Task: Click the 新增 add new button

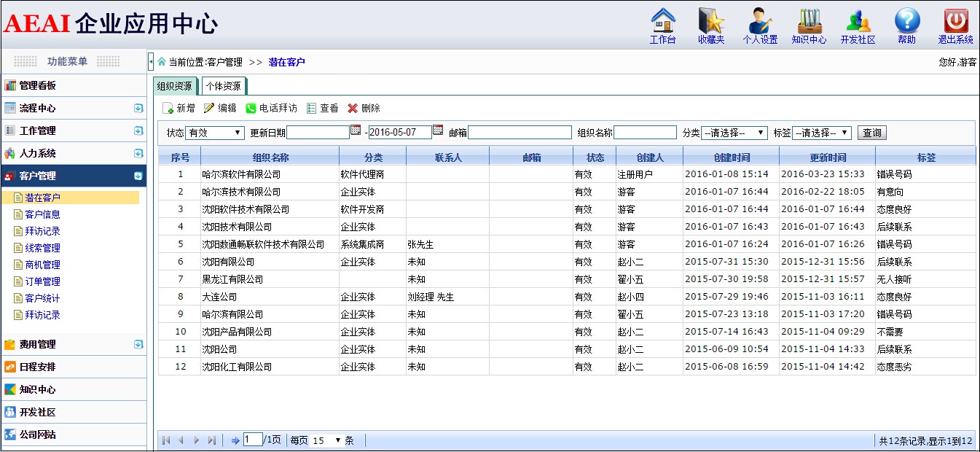Action: 179,108
